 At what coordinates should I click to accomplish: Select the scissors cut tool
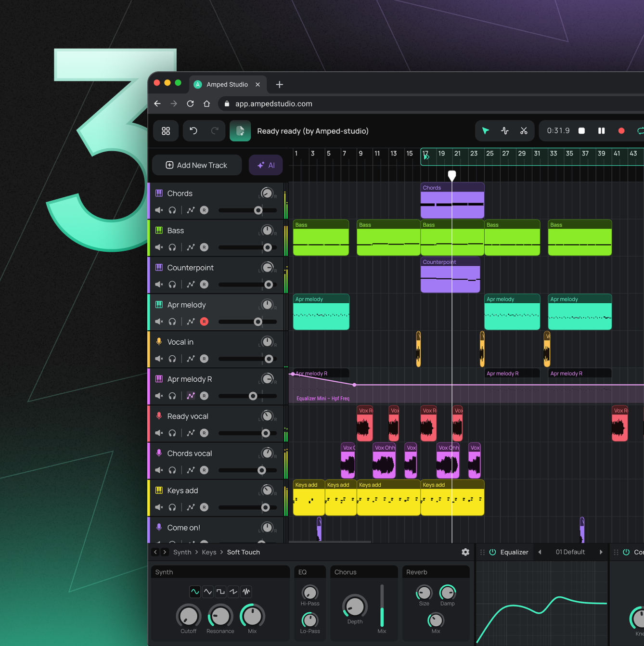[524, 131]
